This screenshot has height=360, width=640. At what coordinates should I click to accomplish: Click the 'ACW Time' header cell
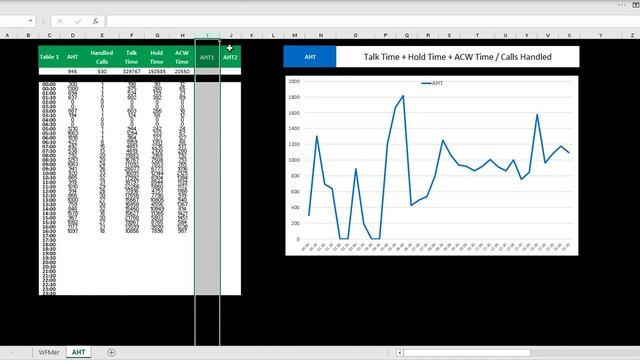(182, 57)
